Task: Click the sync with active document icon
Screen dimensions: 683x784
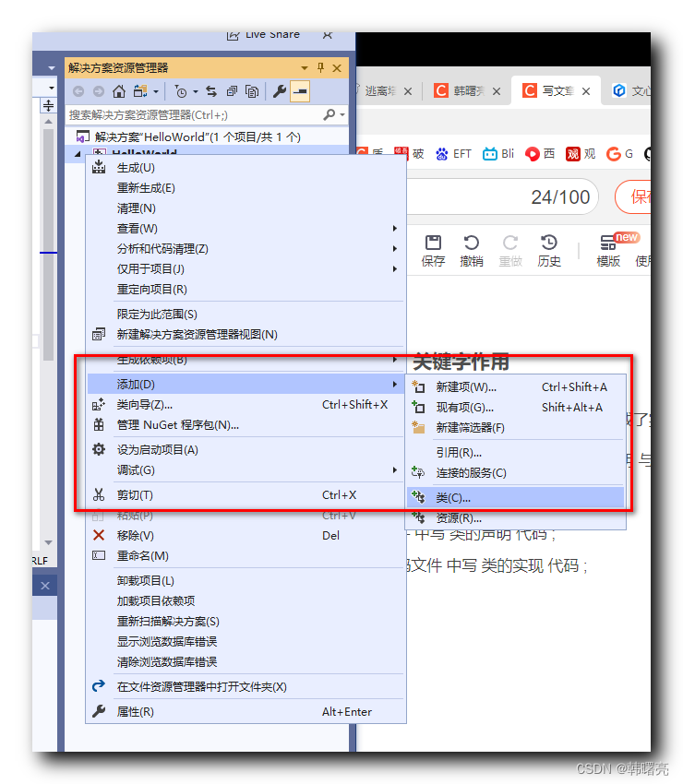Action: 211,91
